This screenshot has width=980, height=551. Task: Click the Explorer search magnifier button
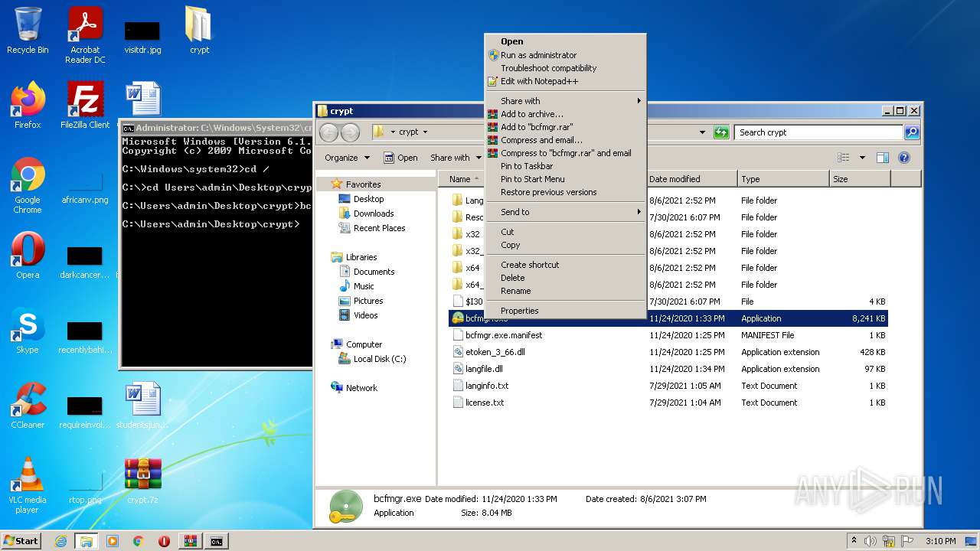coord(911,132)
